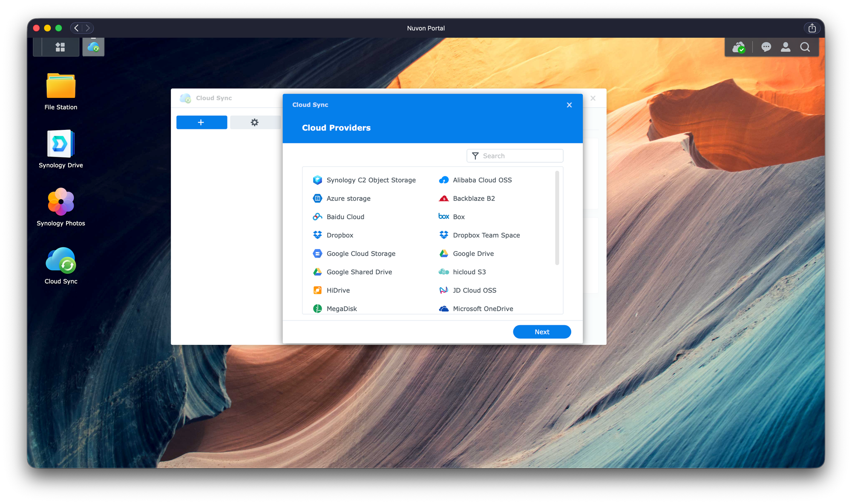Open notifications chat bubble icon
Image resolution: width=852 pixels, height=504 pixels.
pos(766,47)
